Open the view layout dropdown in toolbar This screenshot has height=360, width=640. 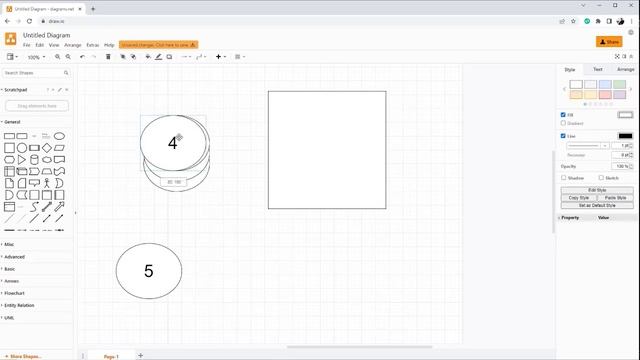pos(12,57)
